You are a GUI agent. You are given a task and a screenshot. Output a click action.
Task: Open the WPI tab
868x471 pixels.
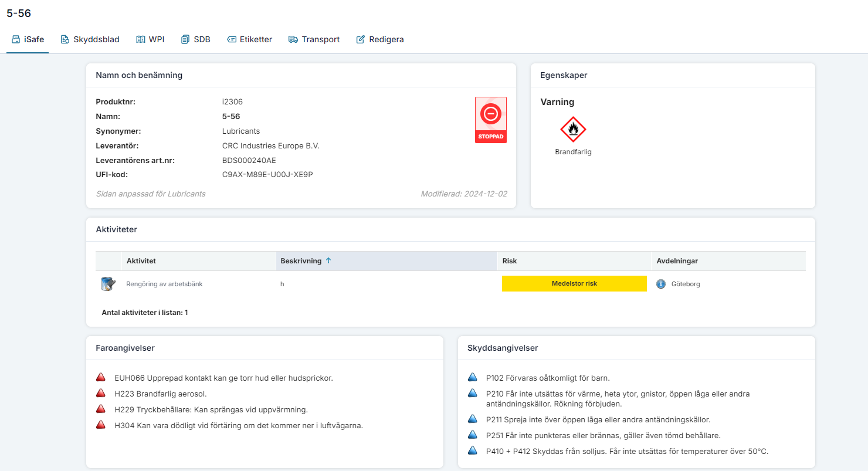[x=150, y=39]
